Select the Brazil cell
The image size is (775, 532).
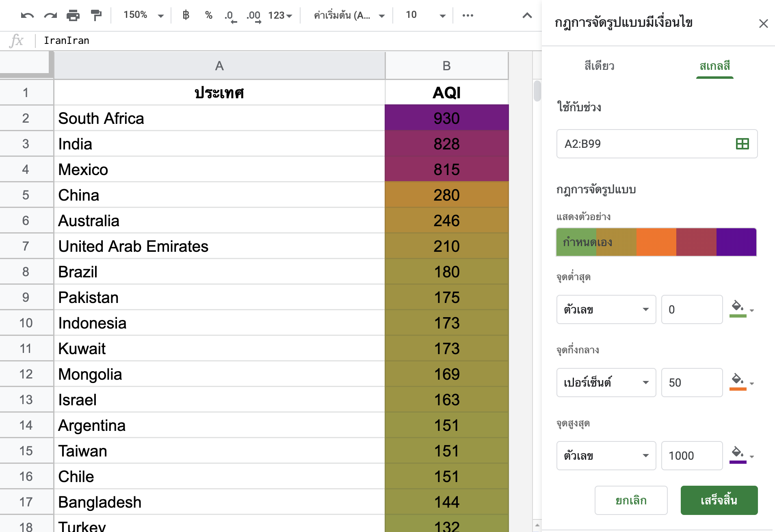pyautogui.click(x=219, y=272)
